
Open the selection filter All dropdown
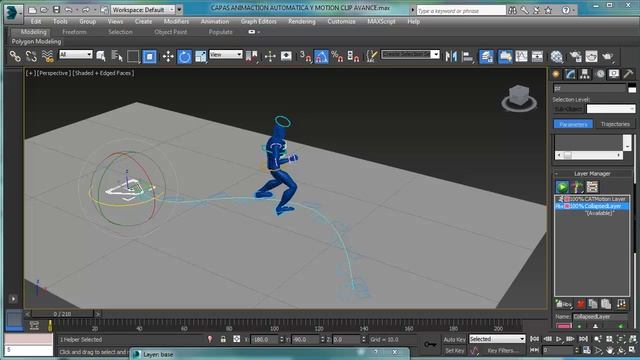pos(76,54)
